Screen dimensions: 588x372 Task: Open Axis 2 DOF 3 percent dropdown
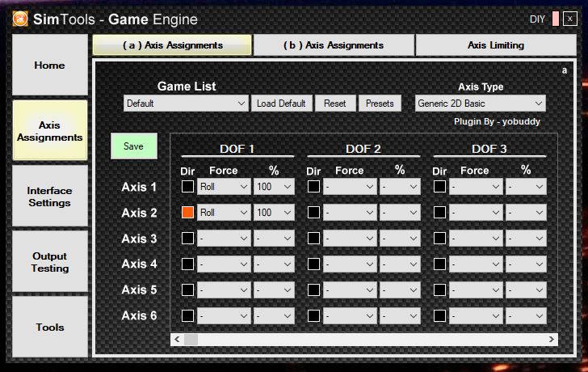tap(526, 213)
